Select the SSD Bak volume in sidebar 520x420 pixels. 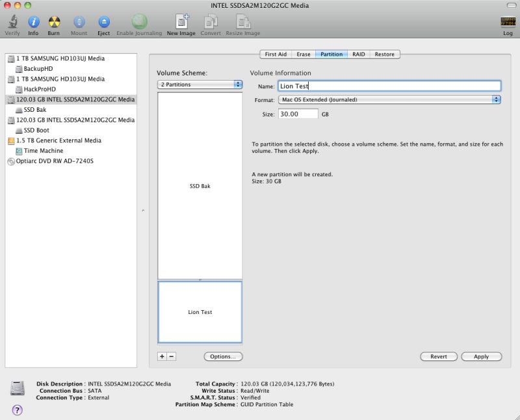(35, 110)
